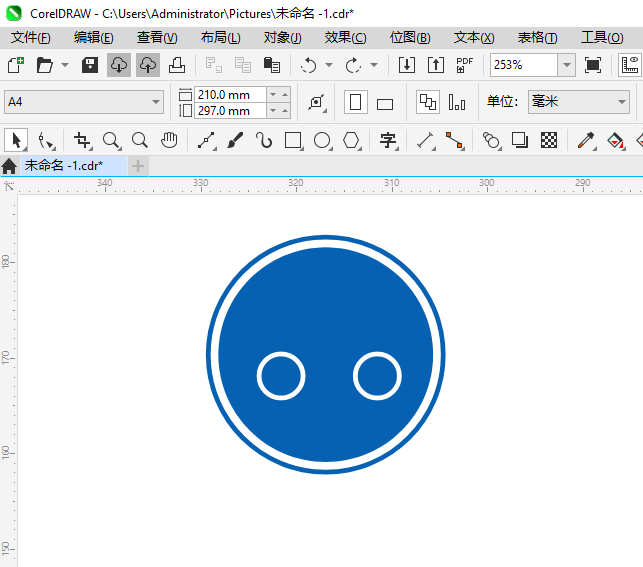Viewport: 643px width, 567px height.
Task: Open the 布局(L) menu
Action: point(221,38)
